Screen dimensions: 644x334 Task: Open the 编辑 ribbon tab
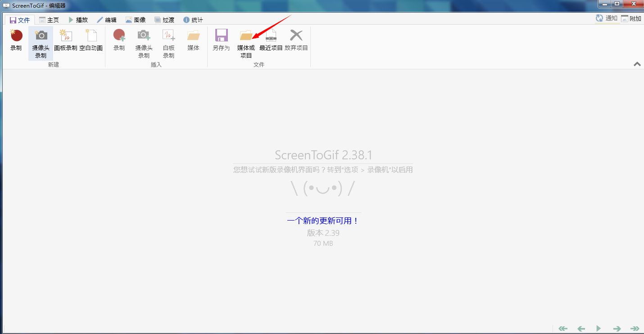(107, 20)
